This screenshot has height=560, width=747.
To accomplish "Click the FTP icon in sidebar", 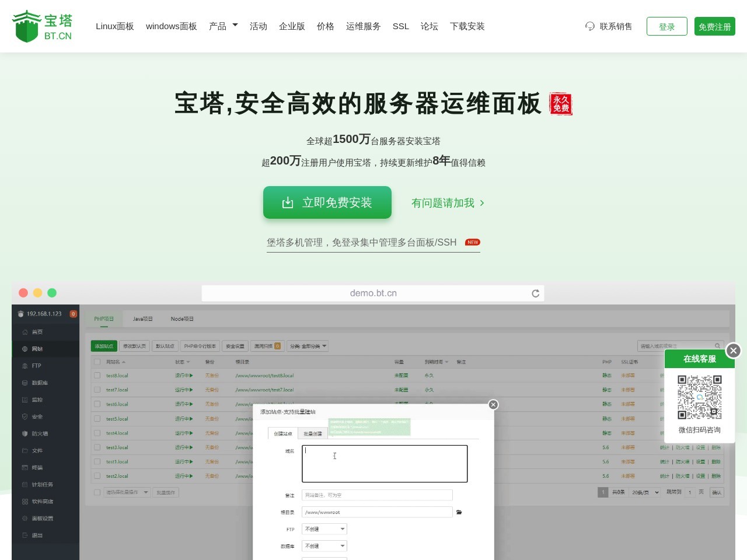I will (25, 366).
